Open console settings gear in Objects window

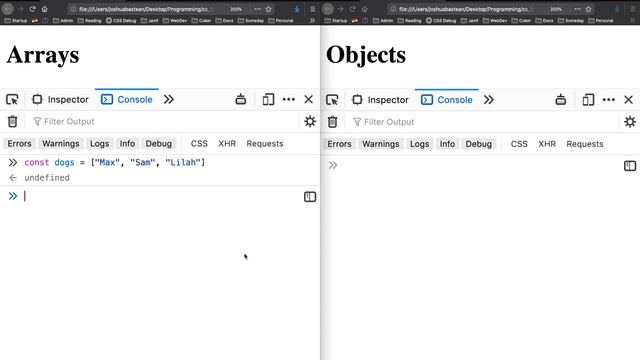[x=630, y=122]
